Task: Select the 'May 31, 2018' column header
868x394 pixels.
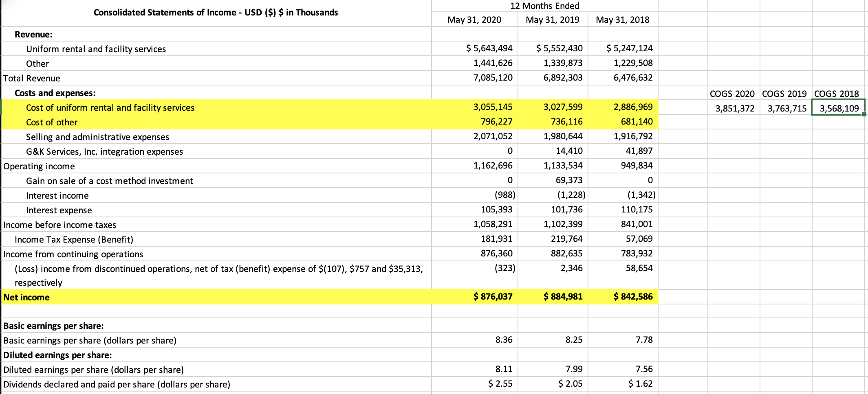Action: 623,20
